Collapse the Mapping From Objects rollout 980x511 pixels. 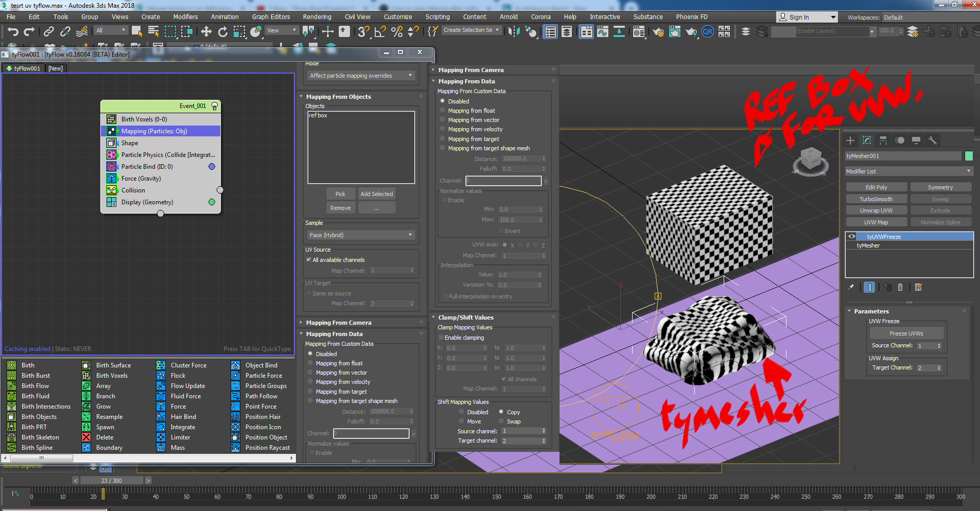pyautogui.click(x=338, y=97)
